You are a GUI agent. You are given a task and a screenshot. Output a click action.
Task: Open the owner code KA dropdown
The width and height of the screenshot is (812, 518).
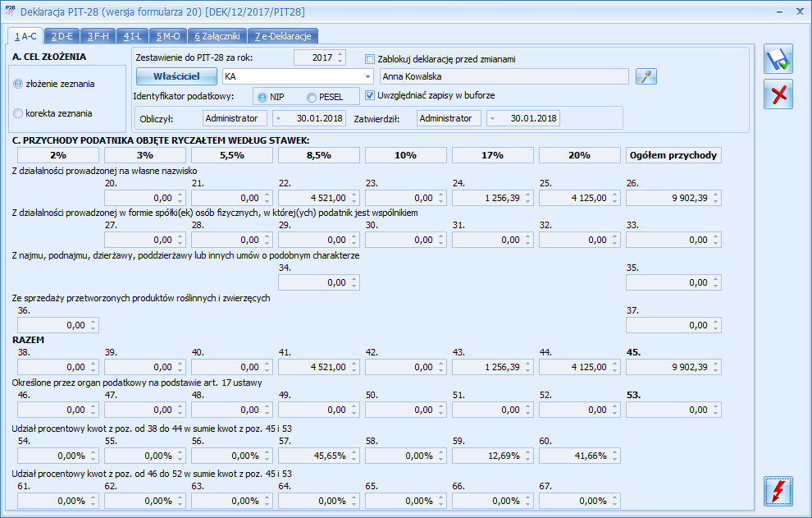367,76
